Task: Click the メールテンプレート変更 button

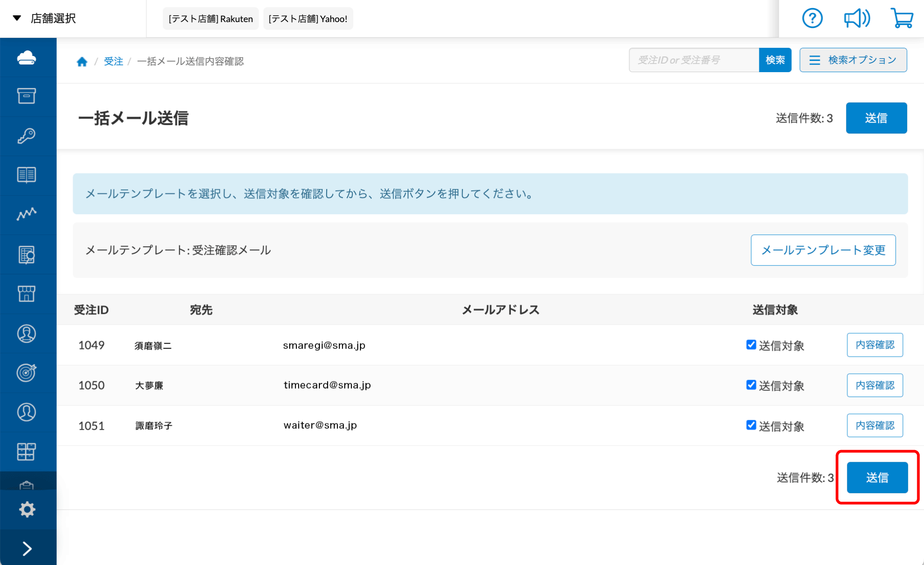Action: point(823,250)
